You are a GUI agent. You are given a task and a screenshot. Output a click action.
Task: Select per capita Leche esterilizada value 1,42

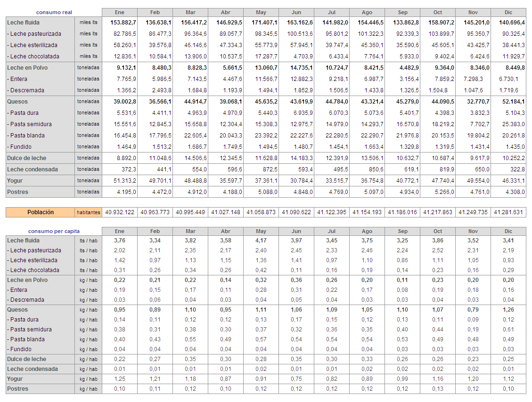pyautogui.click(x=119, y=260)
